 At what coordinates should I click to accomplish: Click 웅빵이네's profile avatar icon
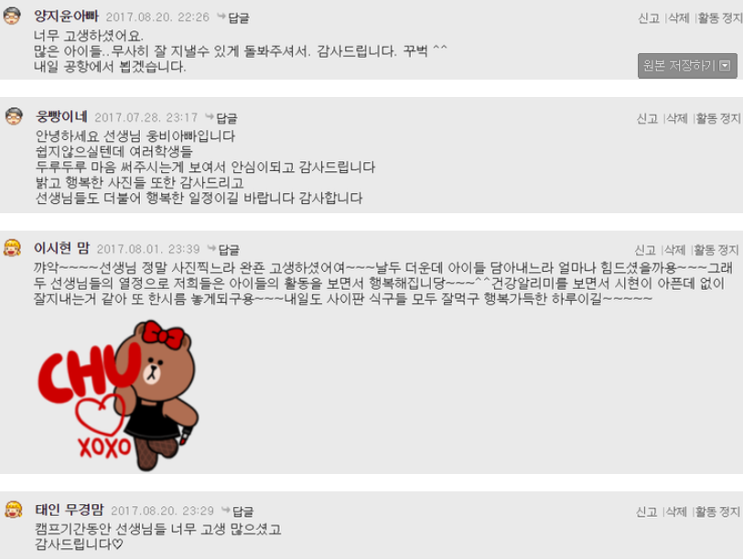pyautogui.click(x=14, y=116)
